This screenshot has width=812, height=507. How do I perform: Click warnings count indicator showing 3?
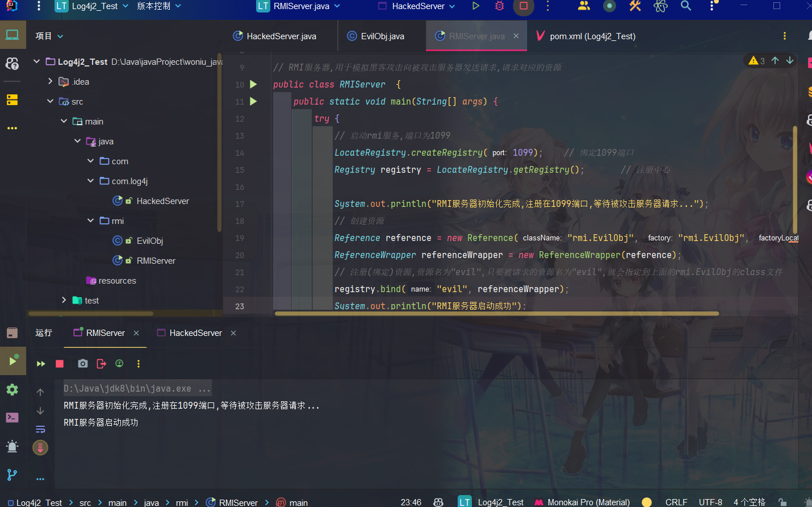click(756, 60)
